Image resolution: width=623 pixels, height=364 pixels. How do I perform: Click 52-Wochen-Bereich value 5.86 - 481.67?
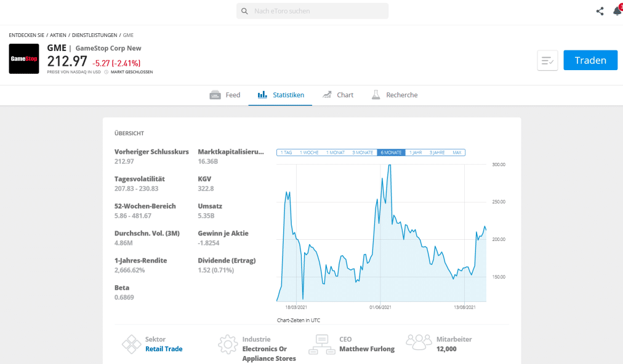133,216
